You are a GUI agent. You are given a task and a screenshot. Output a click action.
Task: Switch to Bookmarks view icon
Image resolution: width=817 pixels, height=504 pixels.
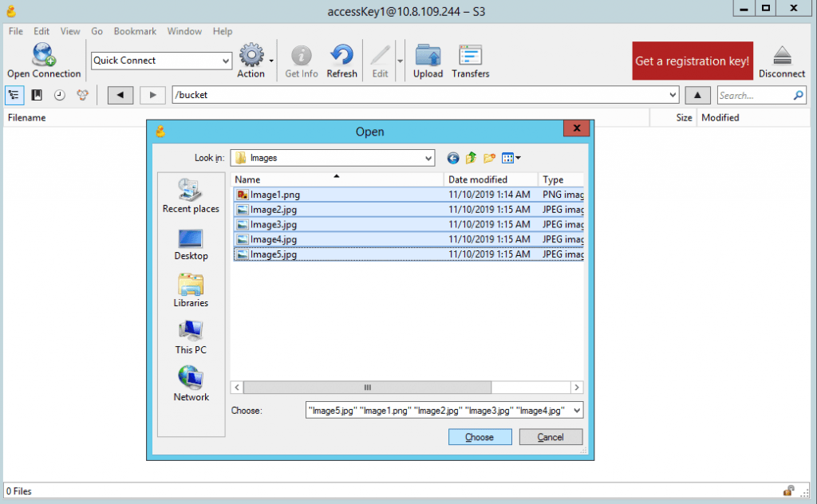(37, 96)
